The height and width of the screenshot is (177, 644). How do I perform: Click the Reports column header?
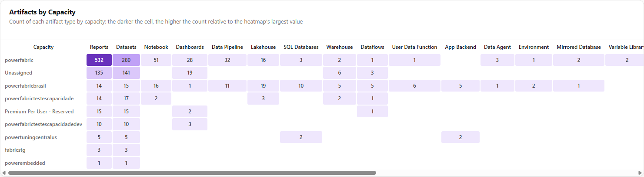pyautogui.click(x=99, y=47)
